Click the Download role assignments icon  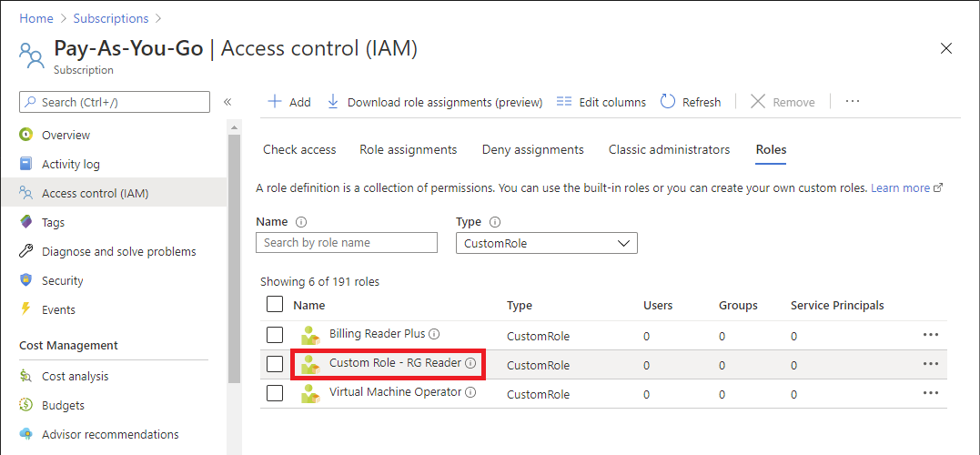333,102
